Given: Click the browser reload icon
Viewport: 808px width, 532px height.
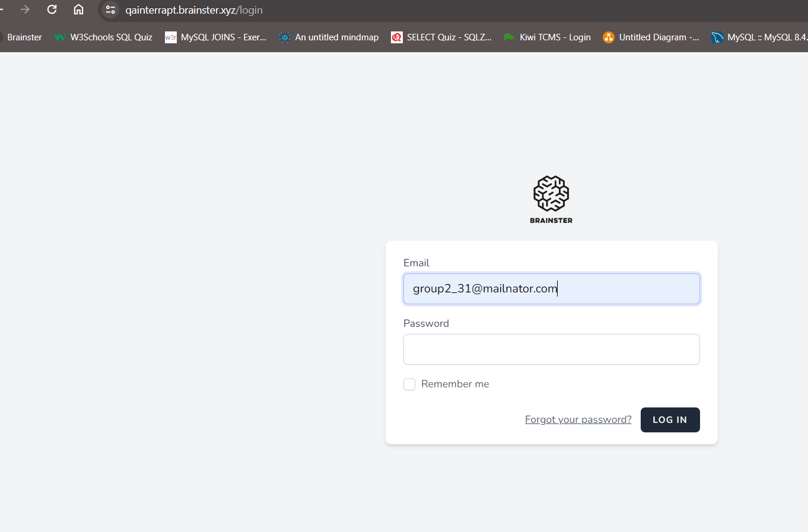Looking at the screenshot, I should [52, 9].
